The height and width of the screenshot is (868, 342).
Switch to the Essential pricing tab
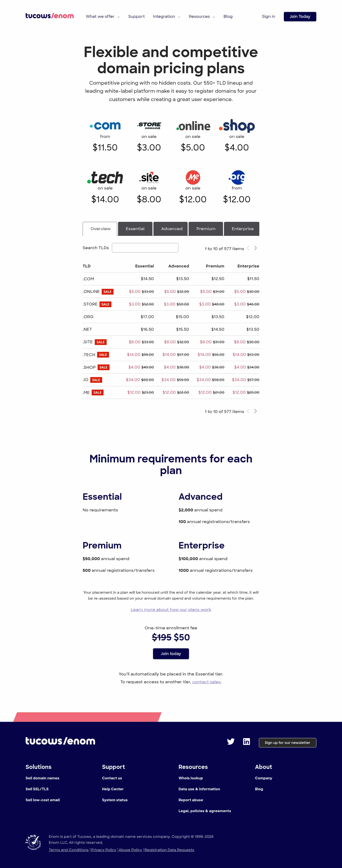[x=135, y=229]
